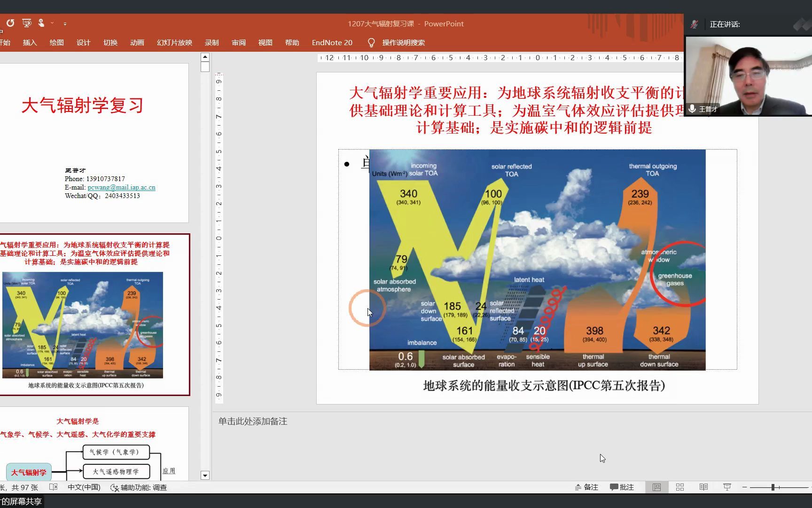The image size is (812, 508).
Task: Select the 大气辐射学是 diagram slide thumbnail
Action: coord(94,444)
